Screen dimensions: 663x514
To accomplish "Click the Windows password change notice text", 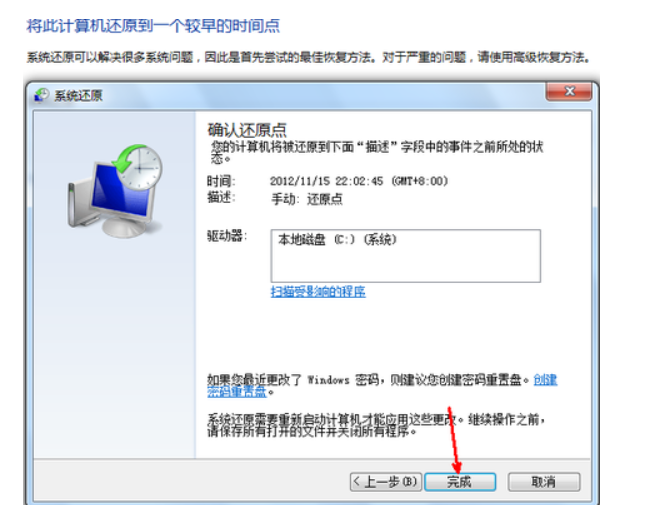I will point(368,380).
